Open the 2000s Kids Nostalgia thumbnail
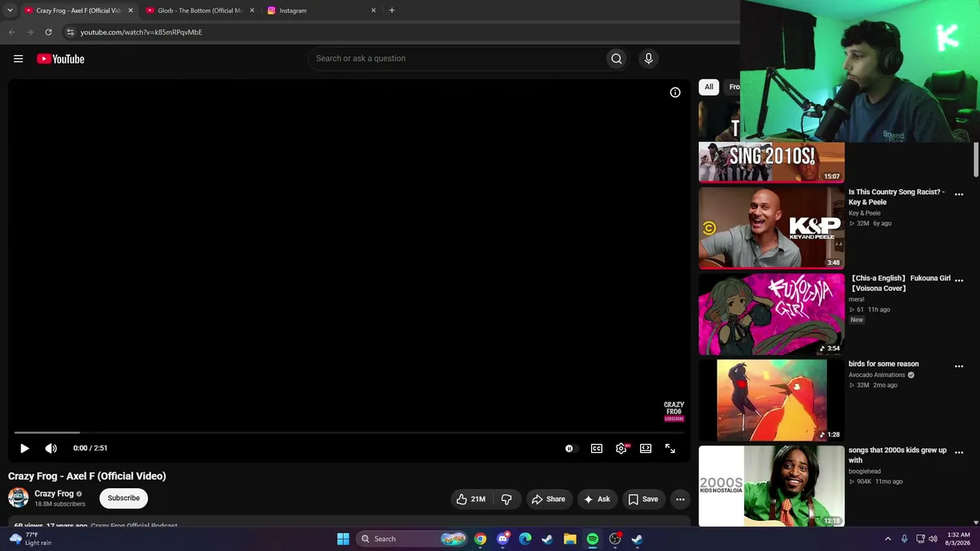This screenshot has height=551, width=980. click(772, 486)
